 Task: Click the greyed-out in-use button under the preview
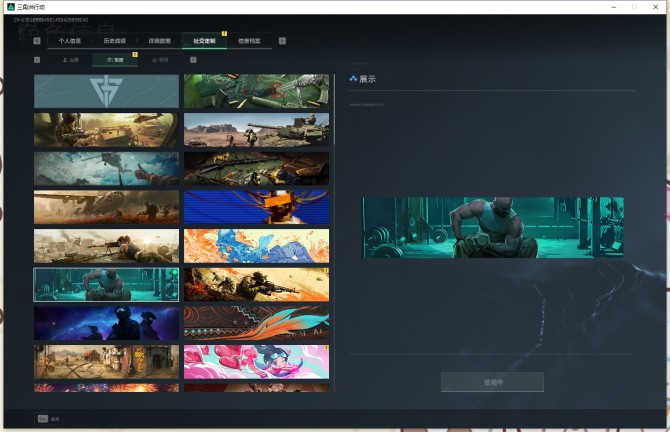492,382
